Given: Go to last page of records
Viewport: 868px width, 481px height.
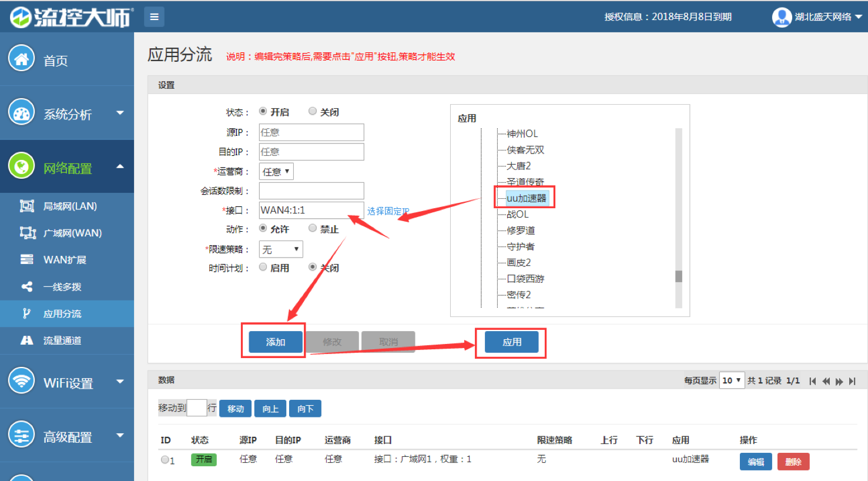Looking at the screenshot, I should point(852,381).
